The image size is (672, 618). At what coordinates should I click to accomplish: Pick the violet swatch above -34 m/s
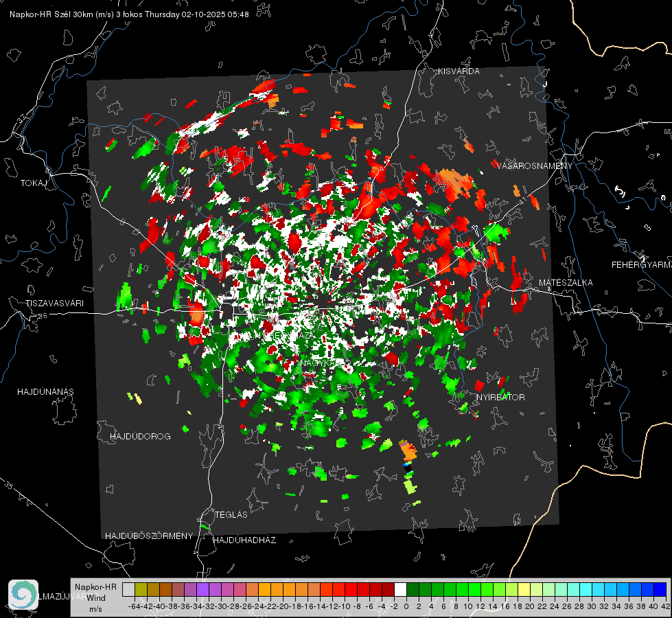(x=202, y=589)
